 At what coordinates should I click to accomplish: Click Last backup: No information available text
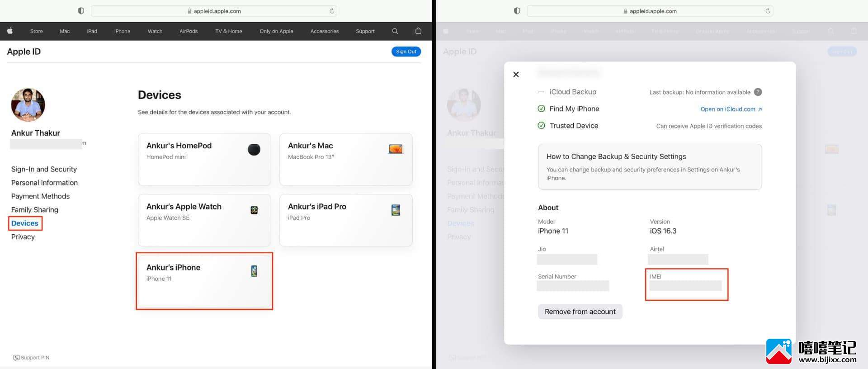700,92
